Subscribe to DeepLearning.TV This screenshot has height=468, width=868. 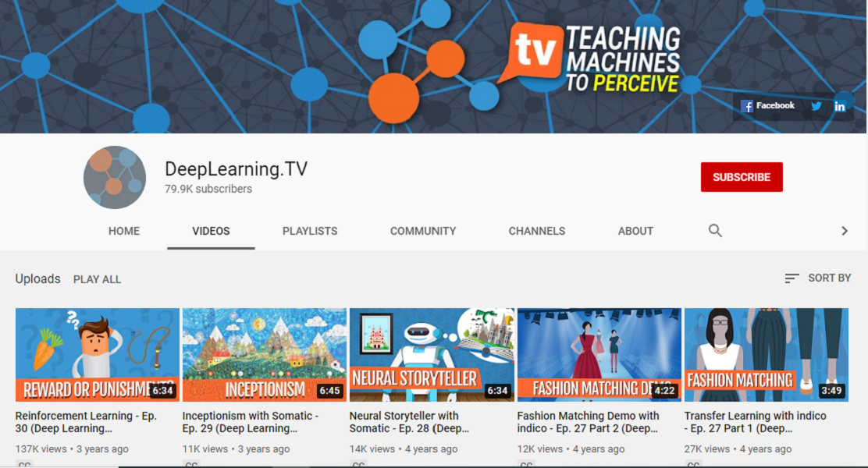(742, 177)
